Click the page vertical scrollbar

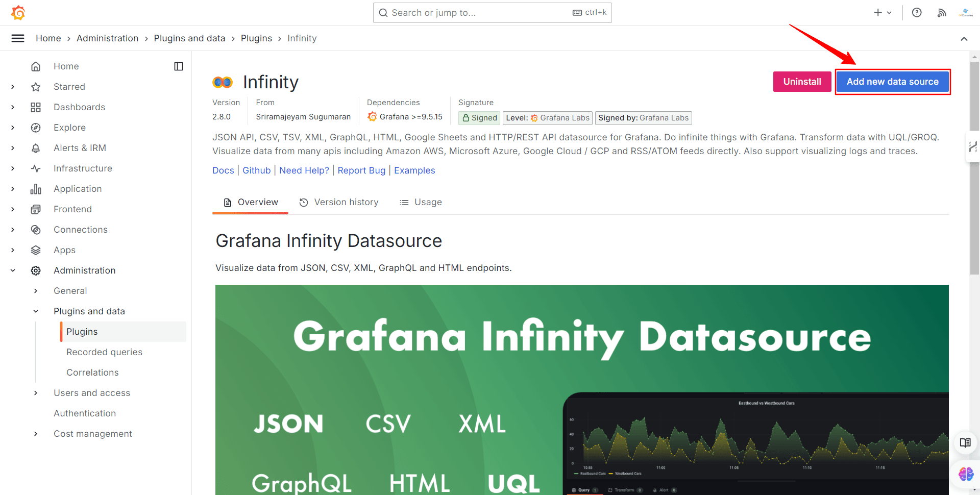(974, 168)
